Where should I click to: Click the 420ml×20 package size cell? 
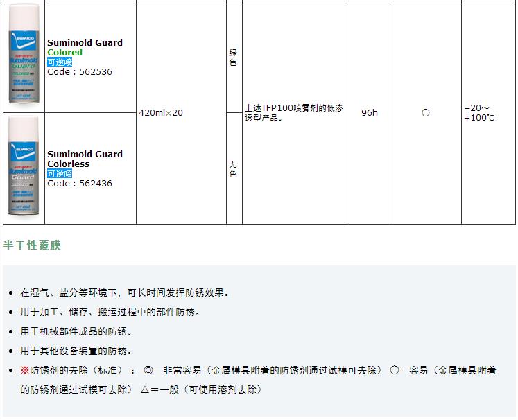tap(161, 112)
